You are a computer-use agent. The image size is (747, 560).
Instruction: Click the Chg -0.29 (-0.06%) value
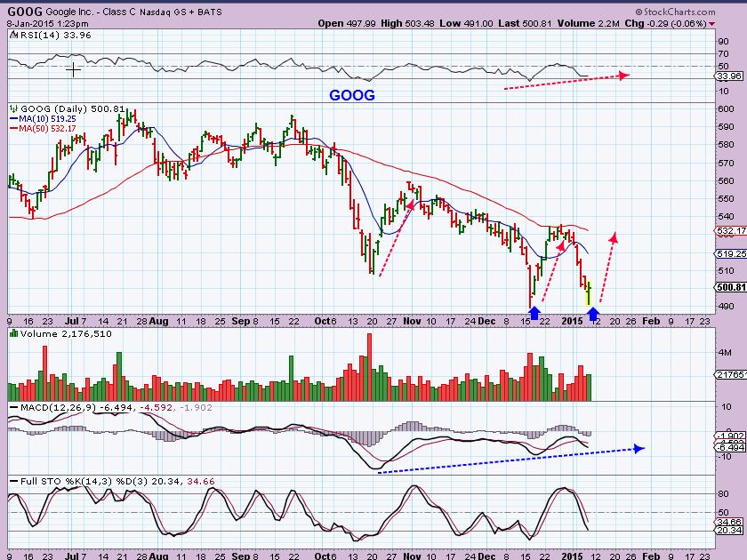pos(665,23)
